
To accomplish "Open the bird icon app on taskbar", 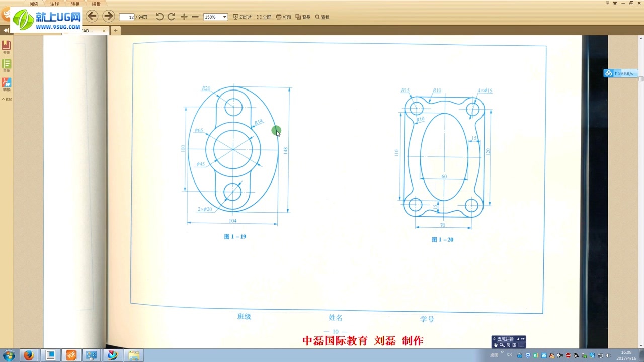I will (x=112, y=355).
